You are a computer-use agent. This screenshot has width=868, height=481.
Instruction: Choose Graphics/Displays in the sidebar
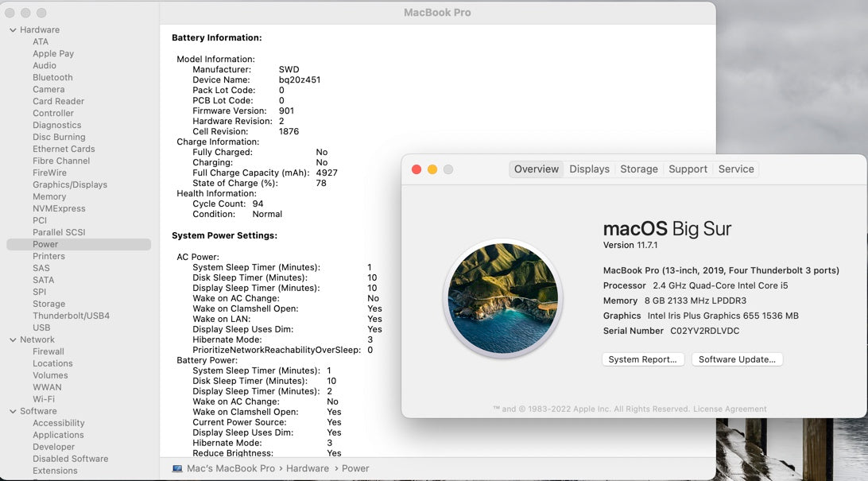[x=70, y=185]
